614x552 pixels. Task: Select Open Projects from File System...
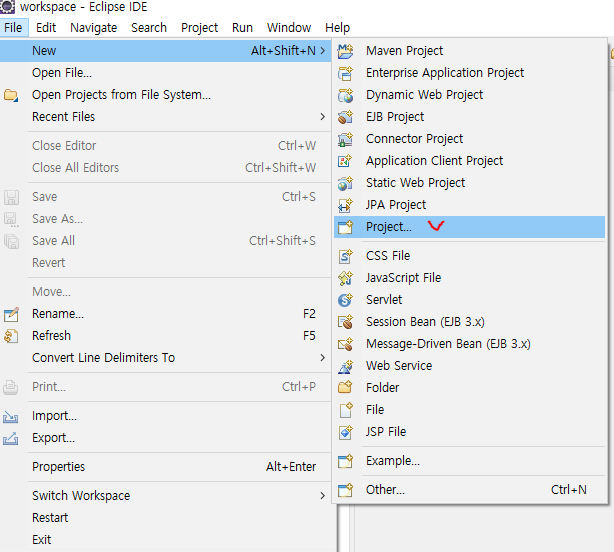coord(166,95)
